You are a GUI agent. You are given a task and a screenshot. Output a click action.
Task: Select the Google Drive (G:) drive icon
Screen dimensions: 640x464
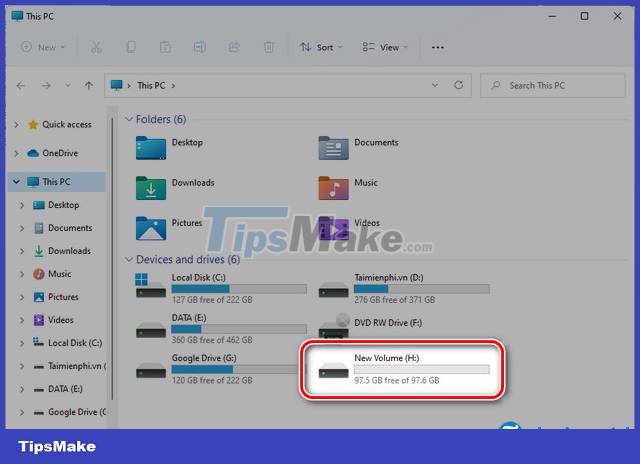tap(151, 370)
